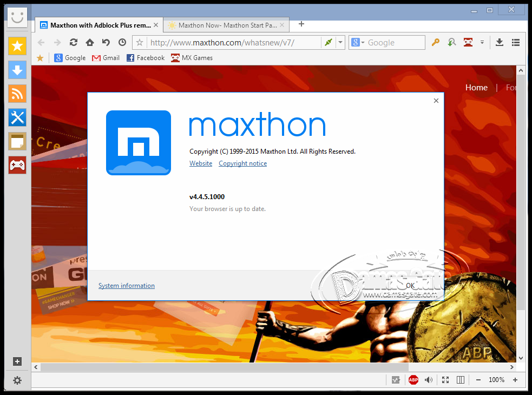Screen dimensions: 532x395
Task: Click the Home link on the webpage
Action: coord(476,88)
